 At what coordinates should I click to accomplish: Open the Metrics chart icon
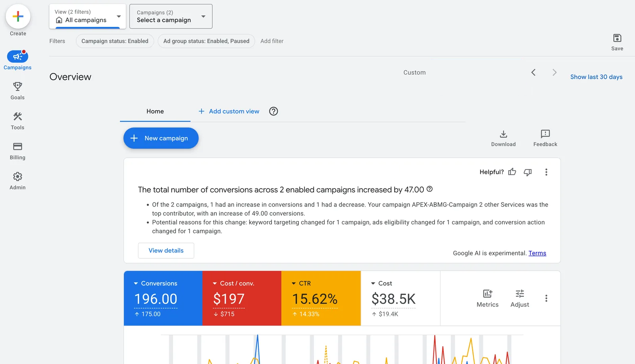click(x=487, y=294)
